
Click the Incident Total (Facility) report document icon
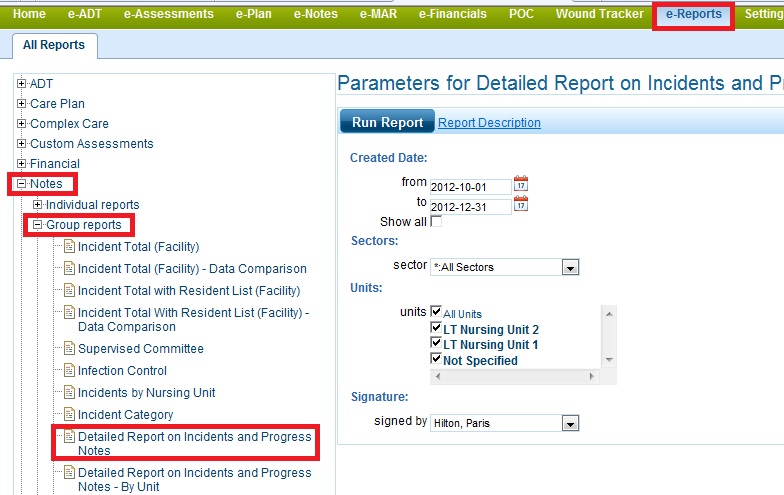70,246
